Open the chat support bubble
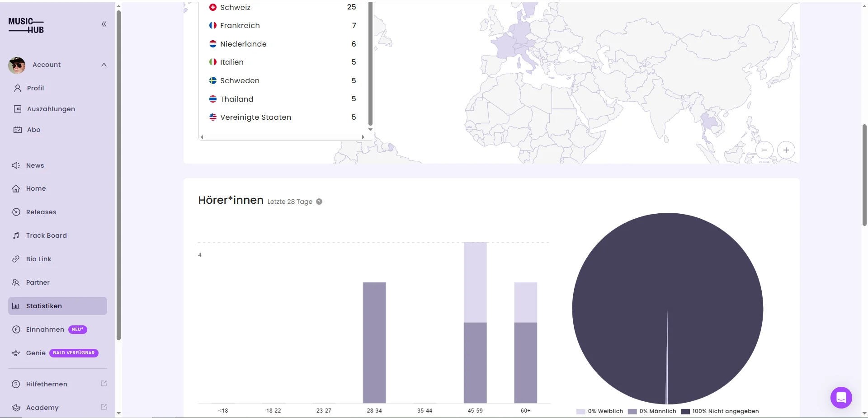This screenshot has width=868, height=418. tap(841, 398)
